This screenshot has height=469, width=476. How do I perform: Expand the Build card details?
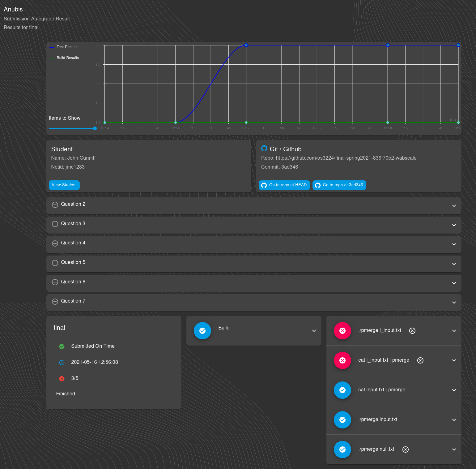[x=314, y=331]
